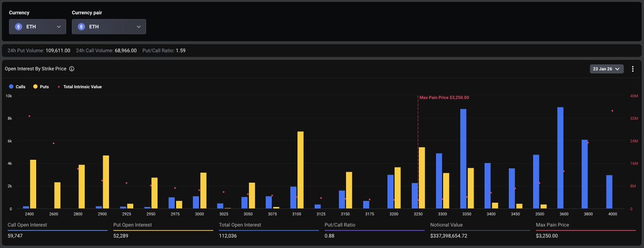
Task: Click the ETH logo in Currency selector
Action: pos(19,26)
